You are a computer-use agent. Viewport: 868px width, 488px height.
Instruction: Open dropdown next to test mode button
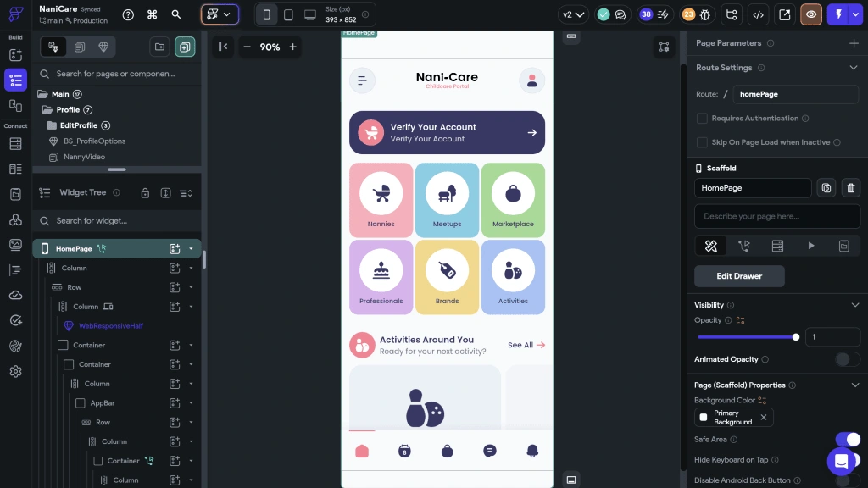click(x=856, y=15)
